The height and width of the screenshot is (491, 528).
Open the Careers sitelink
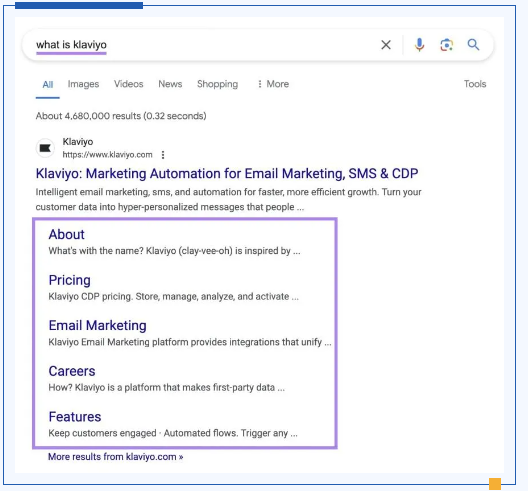pos(72,371)
